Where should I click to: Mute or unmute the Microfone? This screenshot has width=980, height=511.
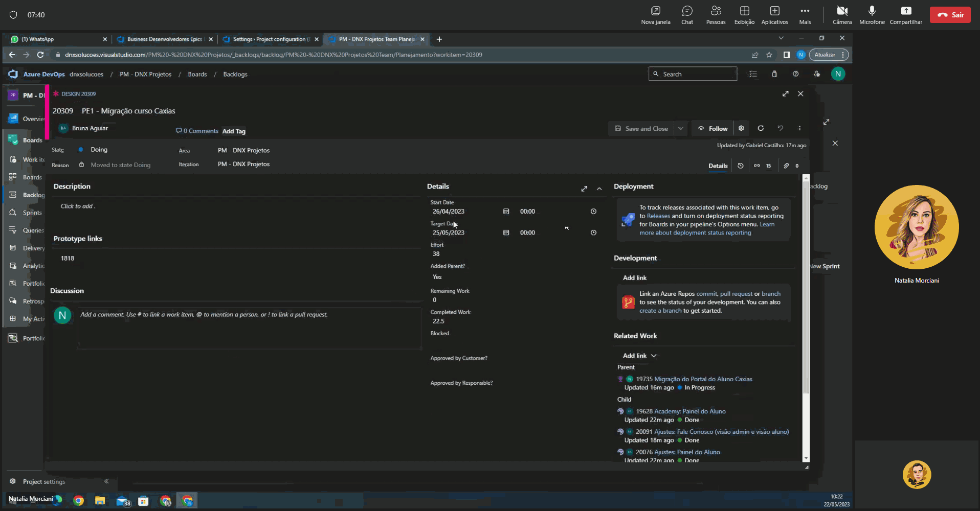(x=872, y=15)
